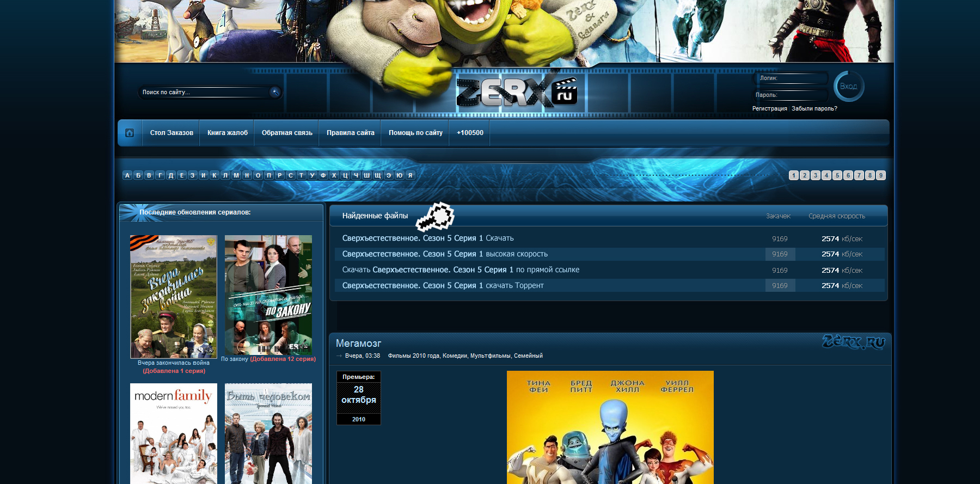
Task: Open the Сверхъестественное высокая скорость link
Action: click(445, 254)
